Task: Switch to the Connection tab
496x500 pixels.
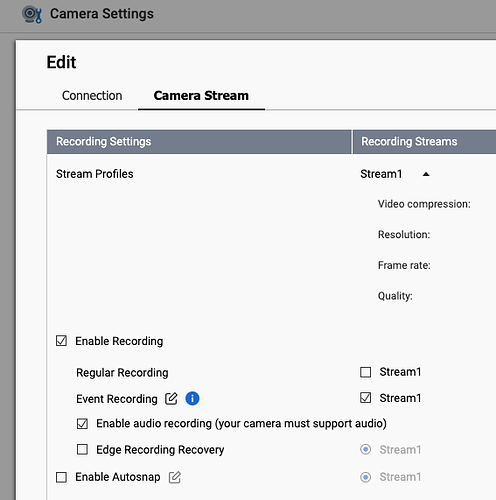Action: click(92, 96)
